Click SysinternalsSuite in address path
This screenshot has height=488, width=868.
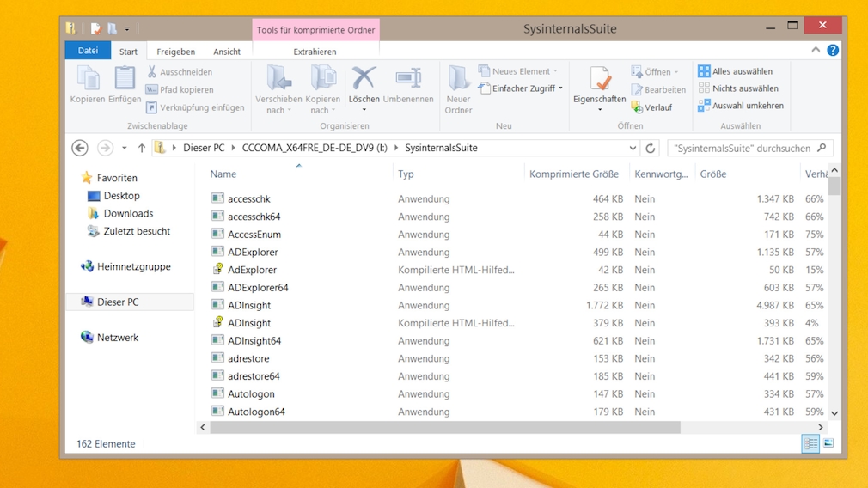pos(441,148)
